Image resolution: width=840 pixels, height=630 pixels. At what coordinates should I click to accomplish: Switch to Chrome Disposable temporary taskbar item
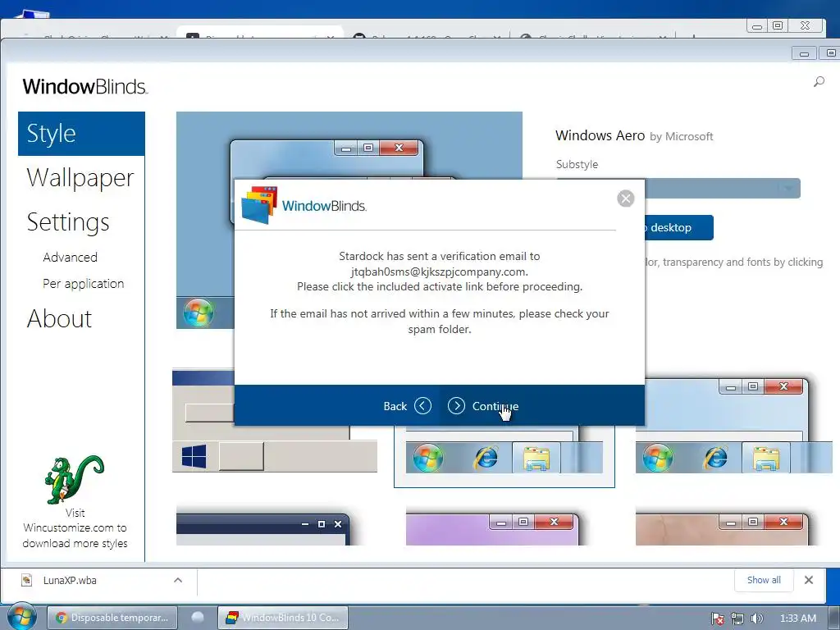(x=112, y=618)
